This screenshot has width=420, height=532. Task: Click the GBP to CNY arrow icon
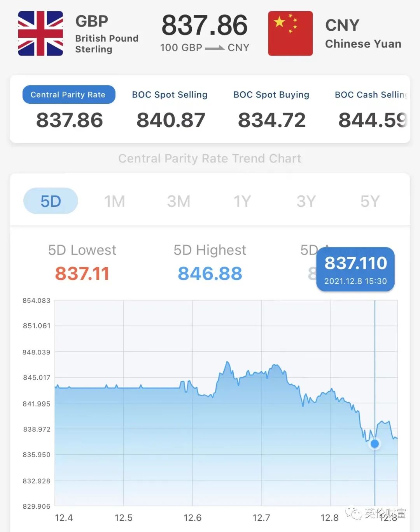point(215,48)
